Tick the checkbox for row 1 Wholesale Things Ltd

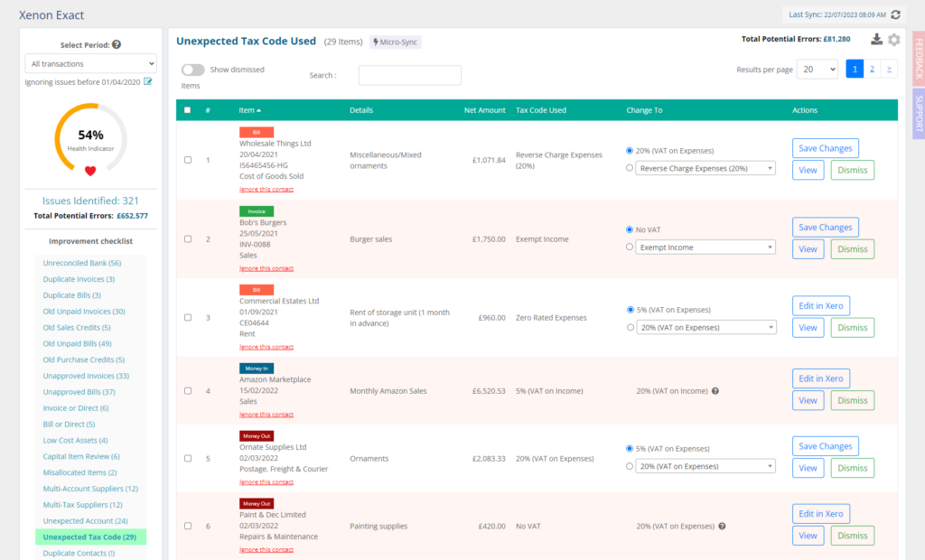(188, 160)
